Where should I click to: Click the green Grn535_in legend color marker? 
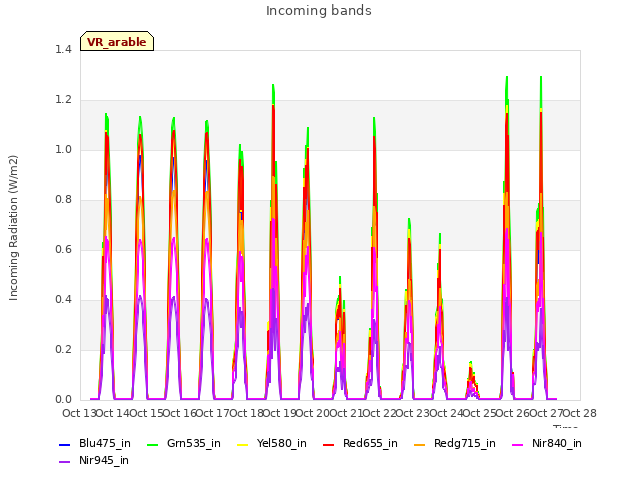pos(152,444)
